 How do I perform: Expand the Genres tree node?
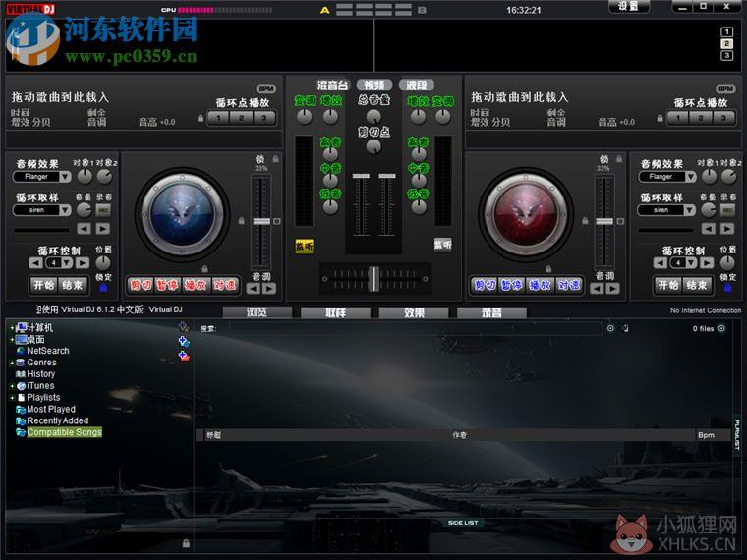pos(12,363)
